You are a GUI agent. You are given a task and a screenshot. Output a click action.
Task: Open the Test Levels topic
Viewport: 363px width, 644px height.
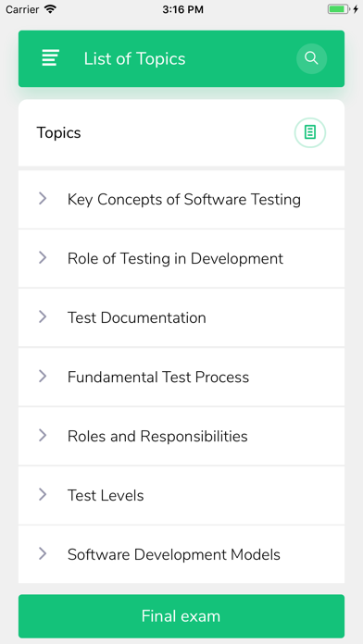coord(181,495)
